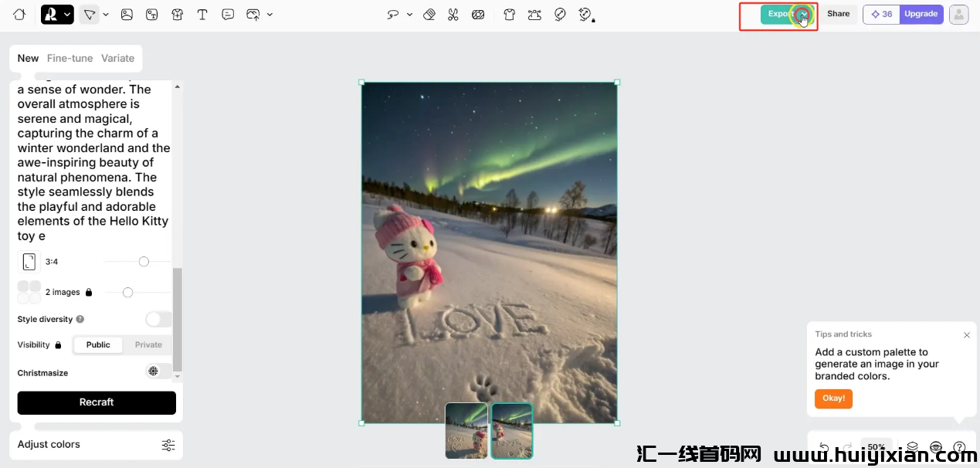This screenshot has height=468, width=980.
Task: Open the layers panel icon
Action: tap(912, 447)
